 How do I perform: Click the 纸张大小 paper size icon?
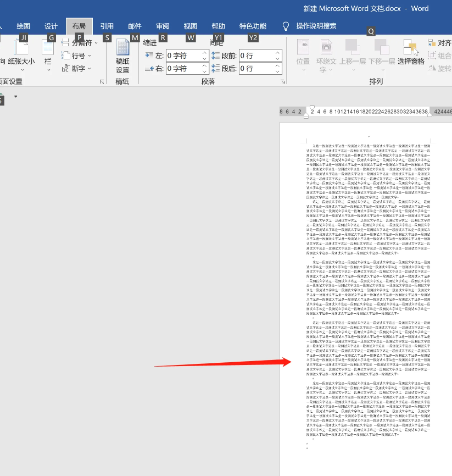click(x=21, y=47)
